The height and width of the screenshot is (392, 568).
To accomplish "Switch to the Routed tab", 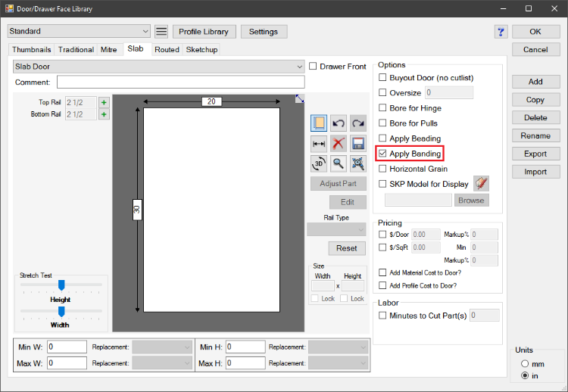I will point(167,49).
